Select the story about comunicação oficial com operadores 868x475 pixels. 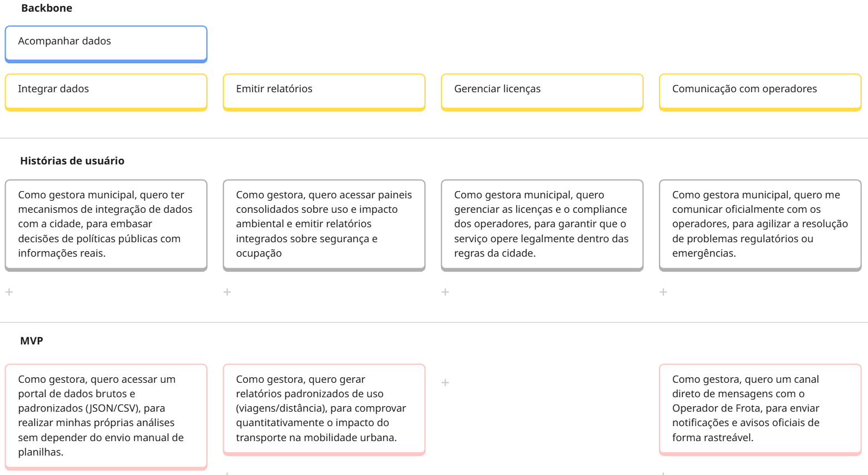[760, 224]
